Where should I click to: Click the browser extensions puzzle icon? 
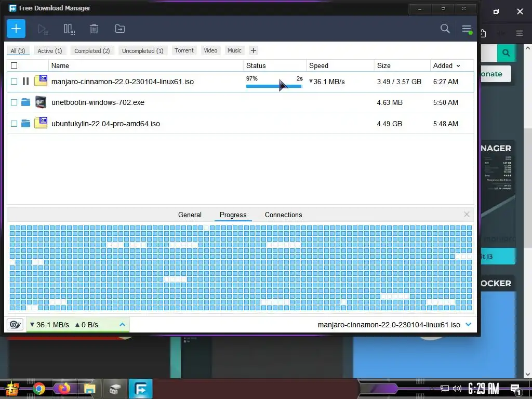(483, 33)
